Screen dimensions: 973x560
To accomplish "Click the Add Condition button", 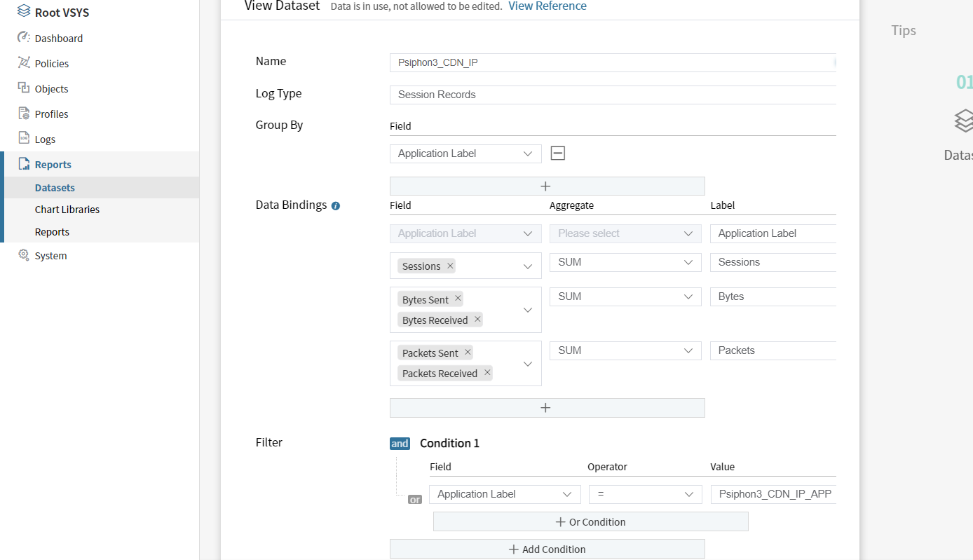I will point(547,549).
